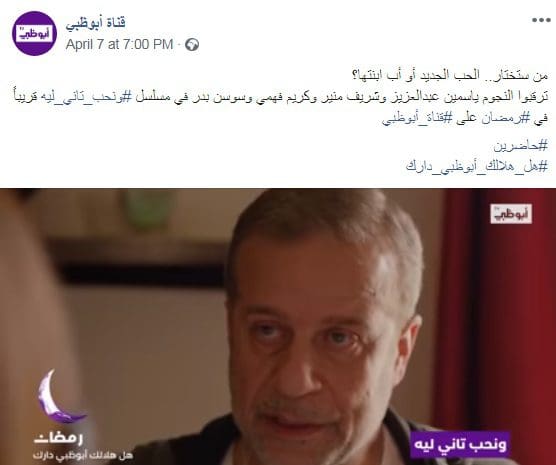Click the slogan هل هلالك أبوظبي دارك on video

83,455
